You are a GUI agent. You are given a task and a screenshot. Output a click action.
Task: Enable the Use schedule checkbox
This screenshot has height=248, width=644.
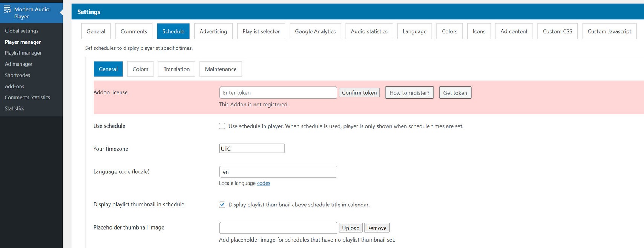pyautogui.click(x=222, y=126)
